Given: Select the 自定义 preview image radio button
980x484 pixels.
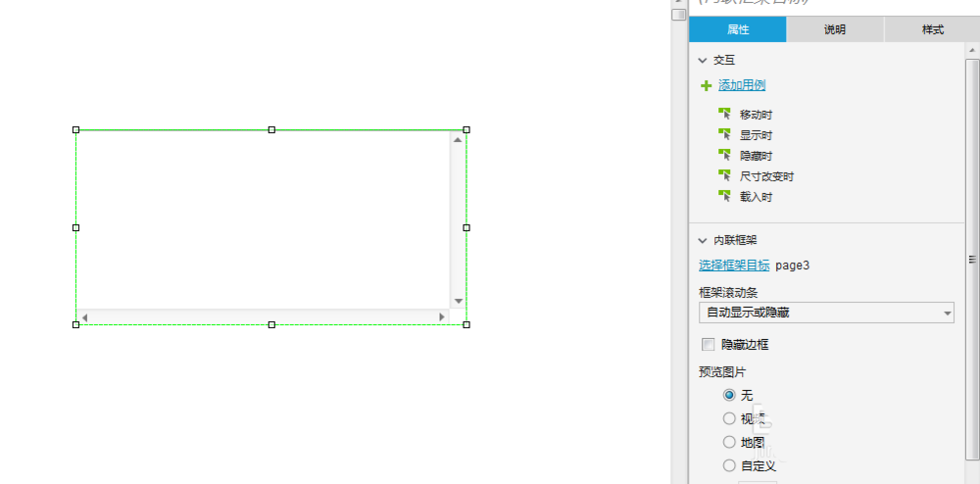Looking at the screenshot, I should click(x=729, y=466).
